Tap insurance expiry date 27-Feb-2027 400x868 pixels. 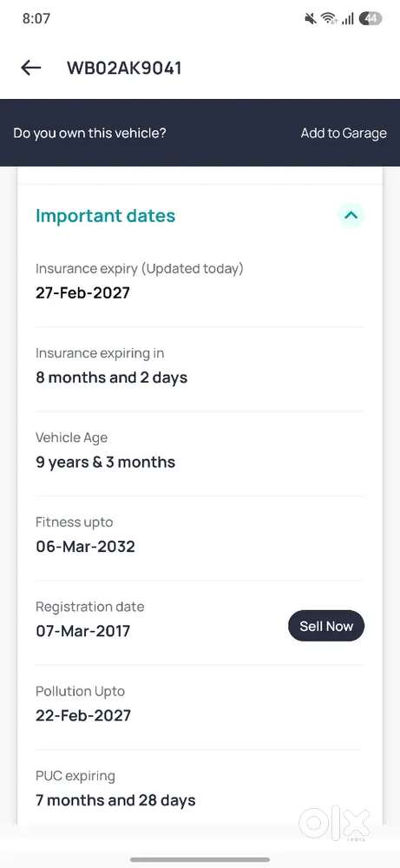click(x=82, y=293)
